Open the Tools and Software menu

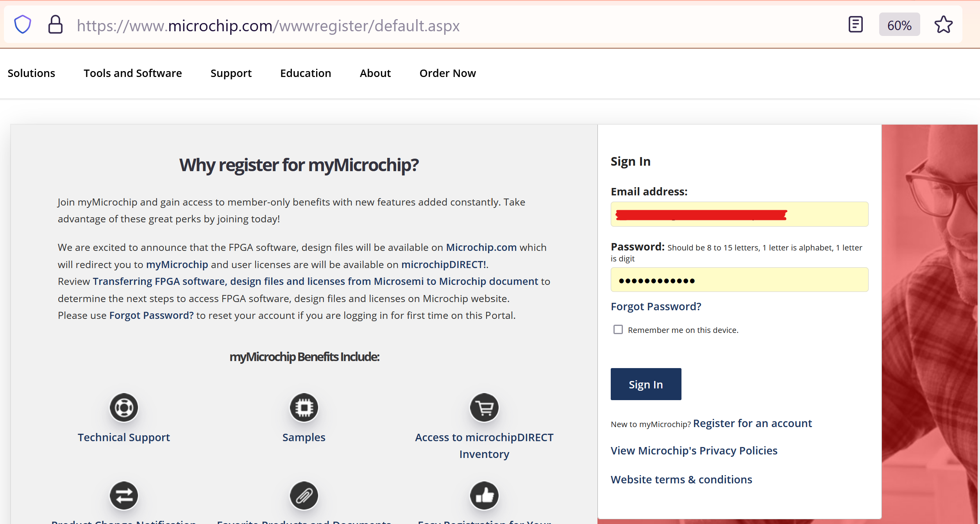[133, 73]
